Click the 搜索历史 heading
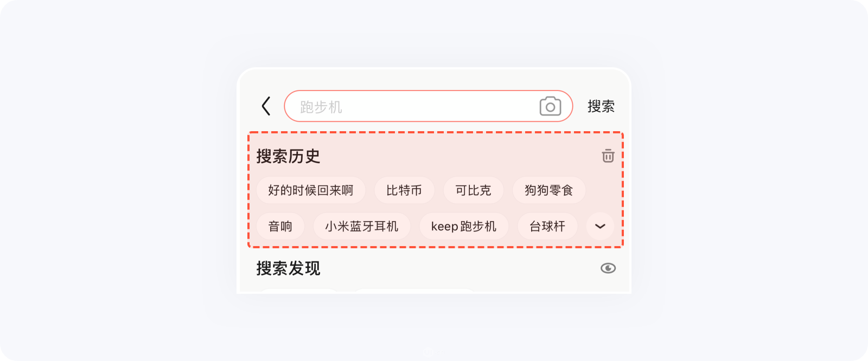The width and height of the screenshot is (868, 361). pos(288,156)
